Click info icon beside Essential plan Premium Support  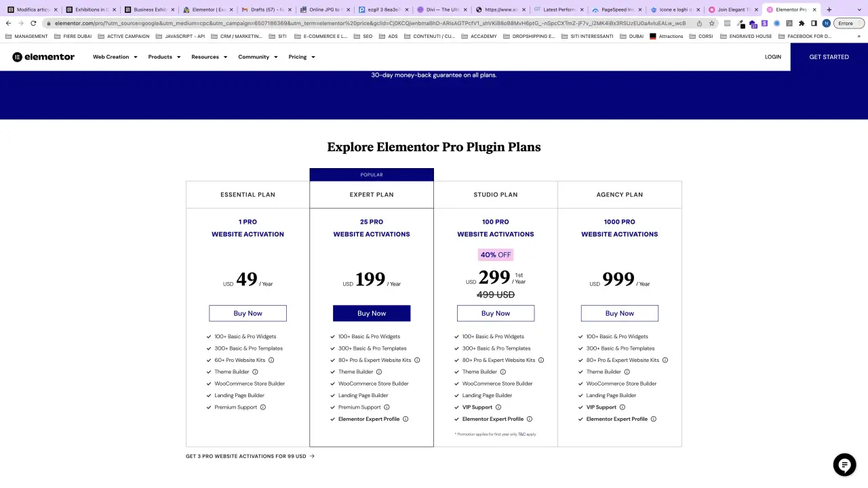pyautogui.click(x=263, y=407)
